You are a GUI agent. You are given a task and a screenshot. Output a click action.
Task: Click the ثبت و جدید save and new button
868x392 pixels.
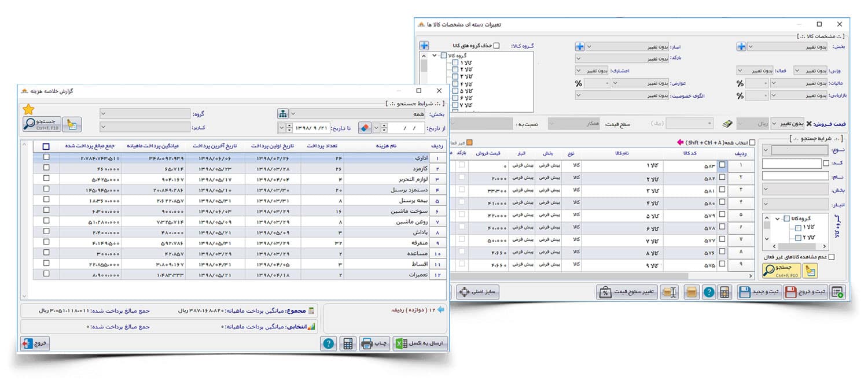759,292
